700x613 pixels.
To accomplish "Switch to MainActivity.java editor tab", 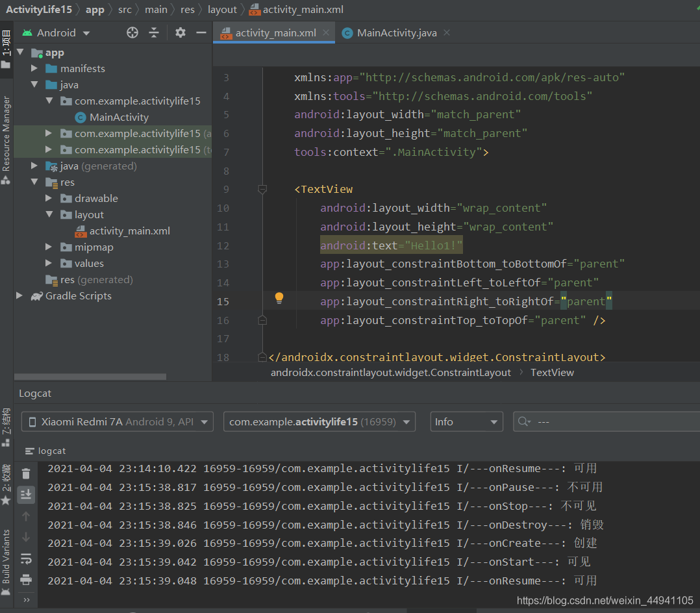I will click(x=396, y=32).
